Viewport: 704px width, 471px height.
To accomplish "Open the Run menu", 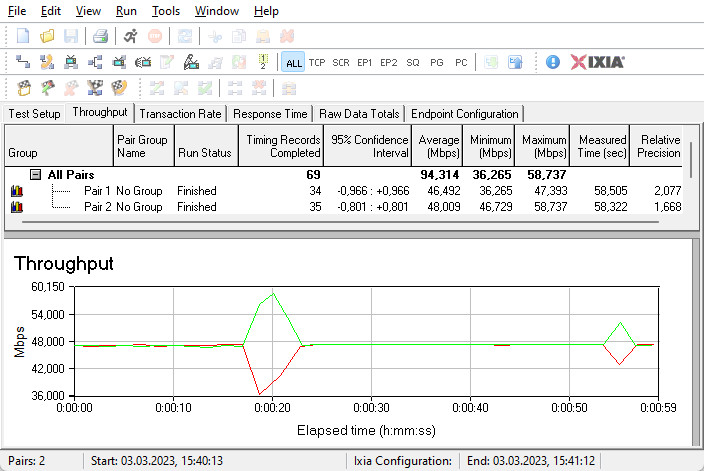I will (126, 11).
